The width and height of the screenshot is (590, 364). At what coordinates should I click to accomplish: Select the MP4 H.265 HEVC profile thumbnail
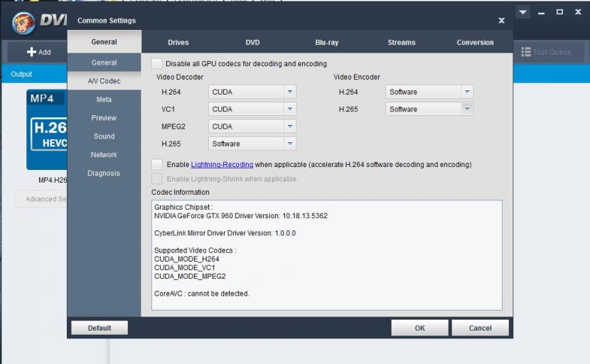[47, 129]
